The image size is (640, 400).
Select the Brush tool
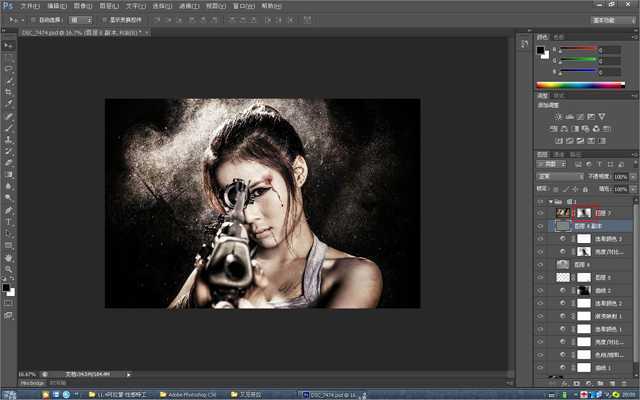point(9,128)
